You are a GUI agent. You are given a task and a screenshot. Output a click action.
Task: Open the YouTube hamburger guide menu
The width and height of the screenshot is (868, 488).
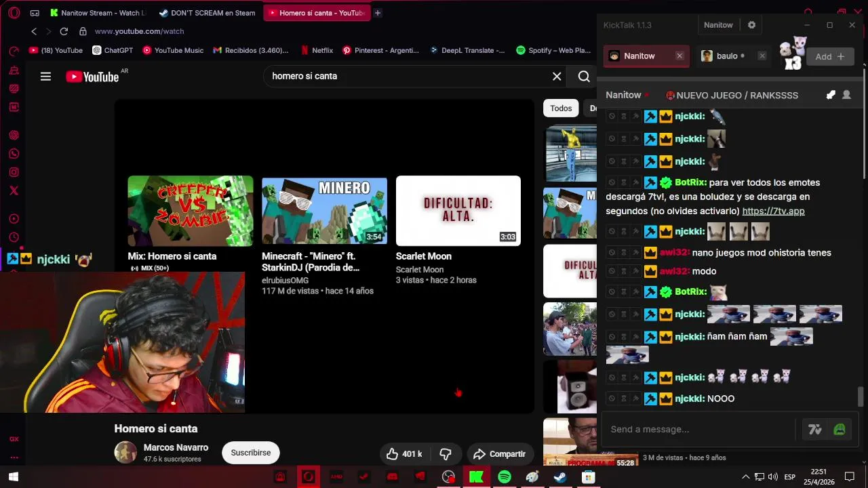[45, 77]
